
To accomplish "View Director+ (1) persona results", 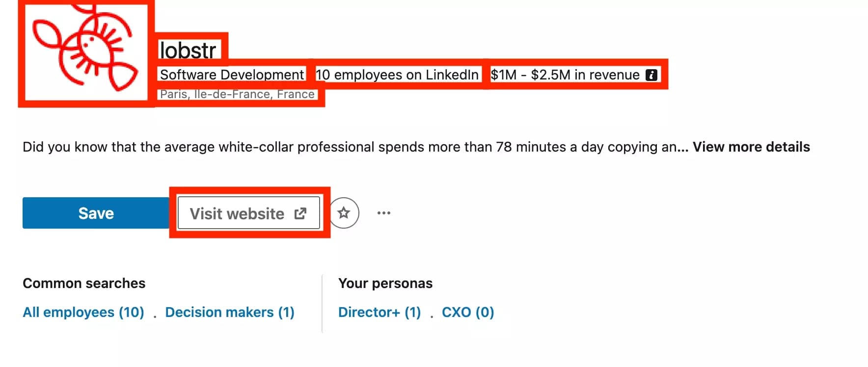I will [x=380, y=312].
